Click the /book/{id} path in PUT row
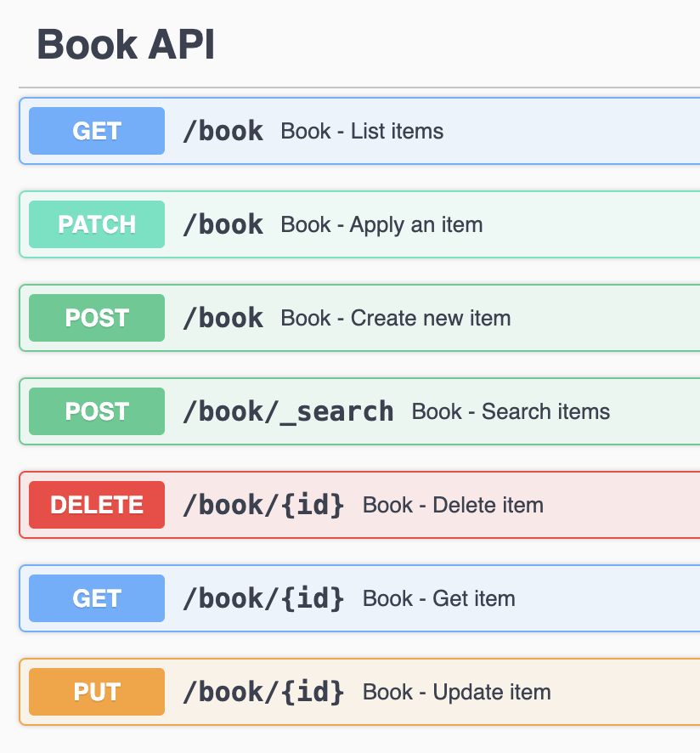This screenshot has width=700, height=753. [264, 693]
